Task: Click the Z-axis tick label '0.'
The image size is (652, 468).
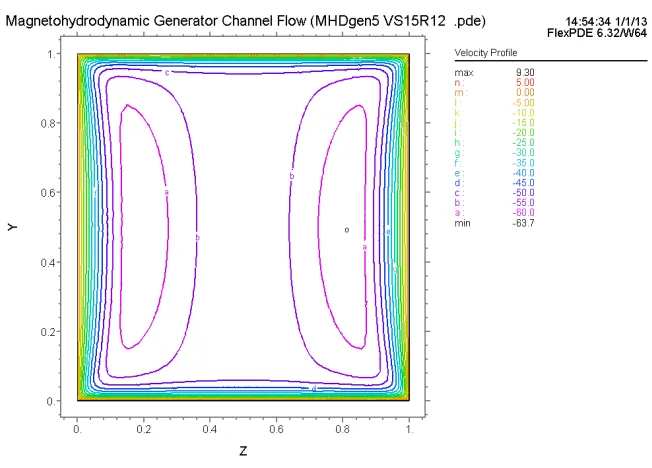Action: pos(77,429)
